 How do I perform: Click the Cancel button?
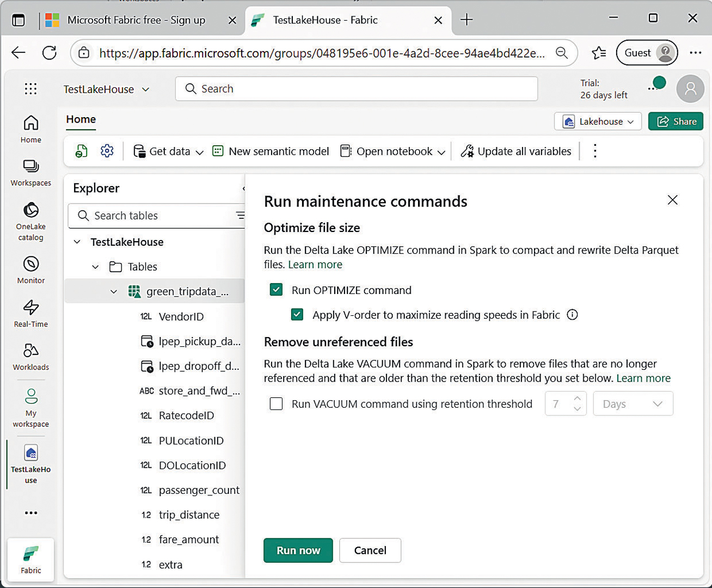click(x=370, y=550)
